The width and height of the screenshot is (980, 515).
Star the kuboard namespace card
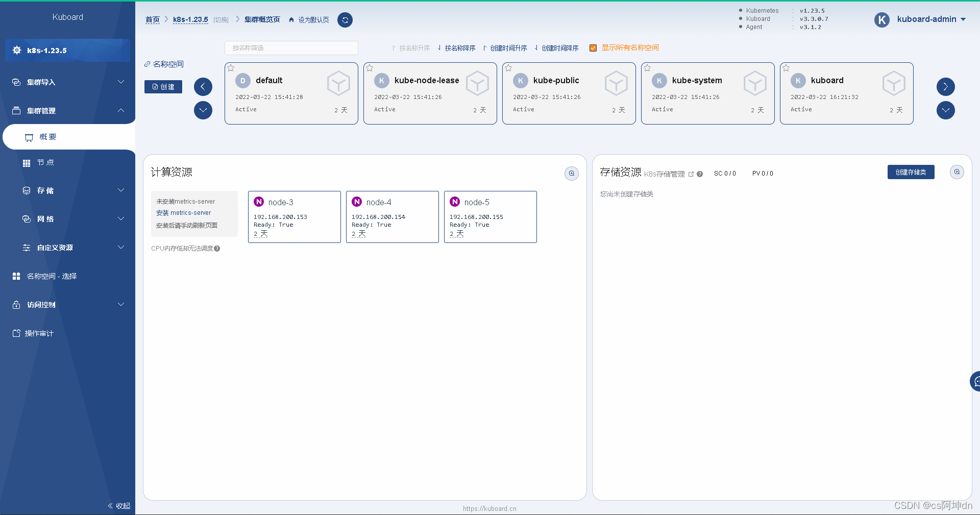click(x=786, y=68)
